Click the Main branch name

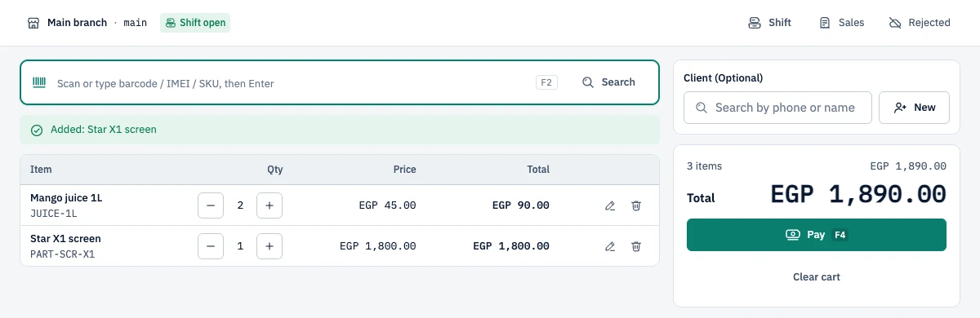pyautogui.click(x=77, y=23)
